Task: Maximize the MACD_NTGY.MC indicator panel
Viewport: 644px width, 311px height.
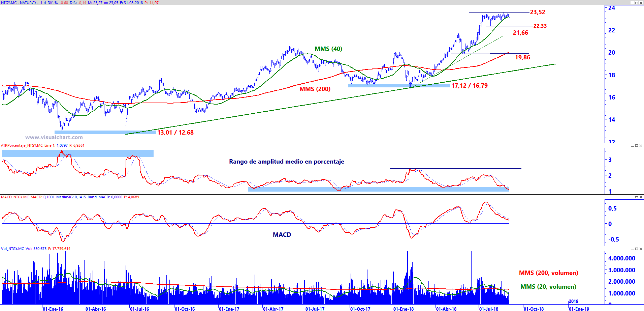Action: tap(637, 197)
